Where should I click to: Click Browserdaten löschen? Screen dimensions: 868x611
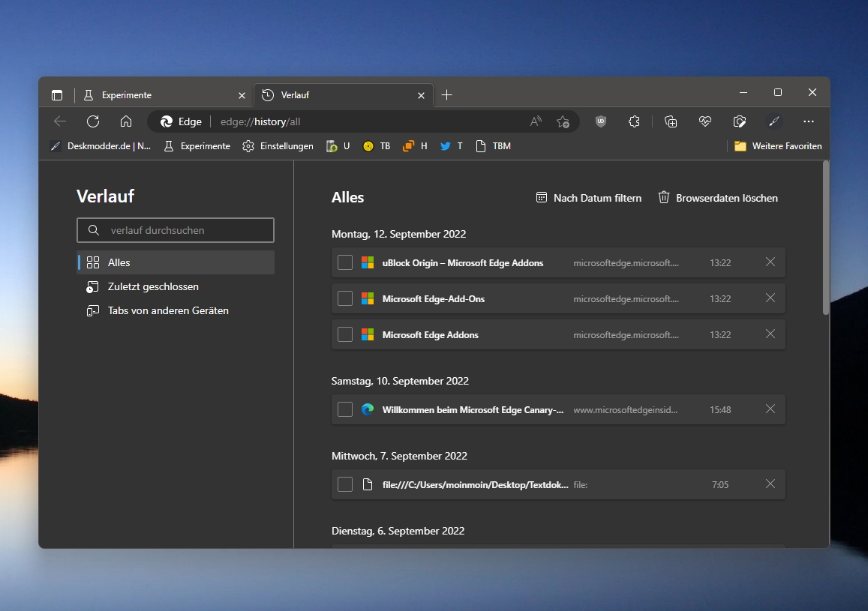point(718,198)
